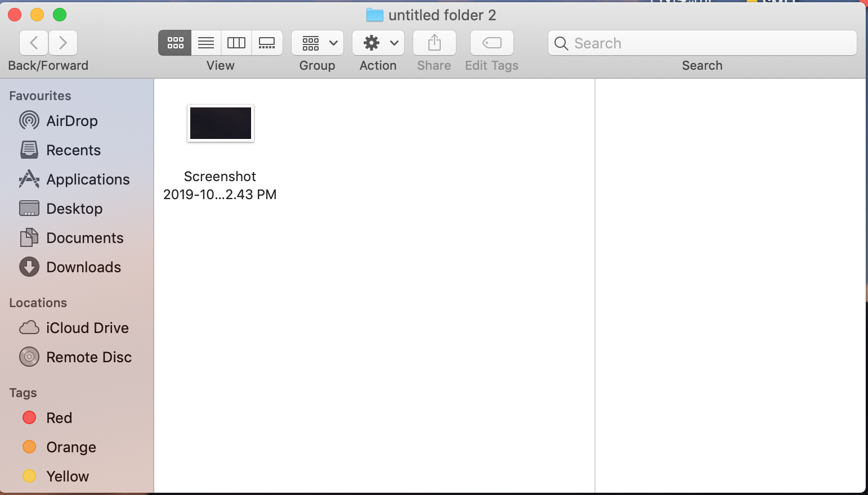This screenshot has width=868, height=495.
Task: Select the Screenshot file thumbnail
Action: coord(221,123)
